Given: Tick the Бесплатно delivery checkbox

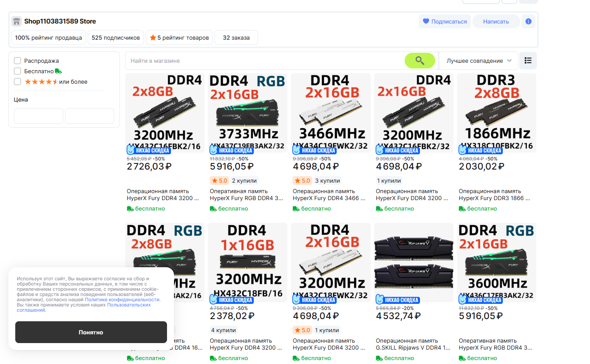Looking at the screenshot, I should (17, 71).
